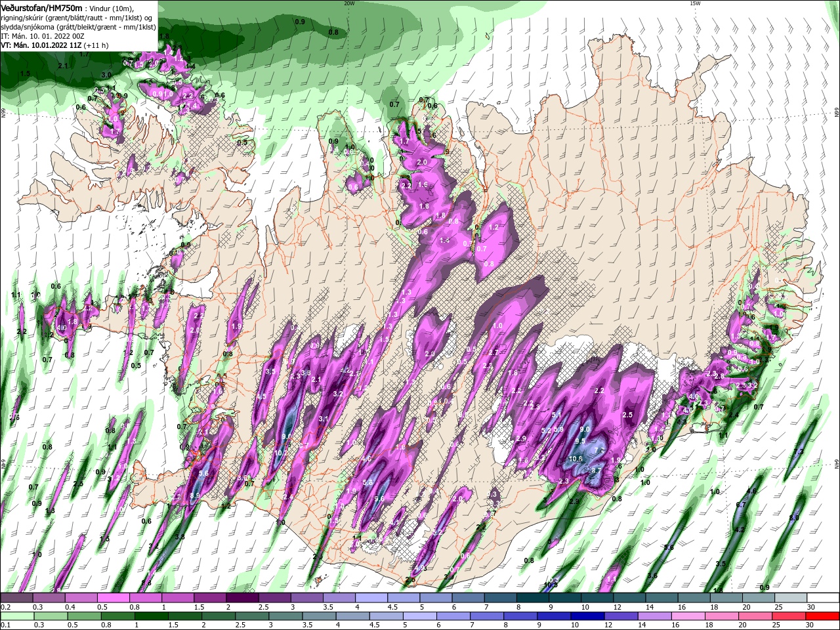The width and height of the screenshot is (840, 630).
Task: Click the 10.6 precipitation value on the map
Action: pyautogui.click(x=575, y=459)
